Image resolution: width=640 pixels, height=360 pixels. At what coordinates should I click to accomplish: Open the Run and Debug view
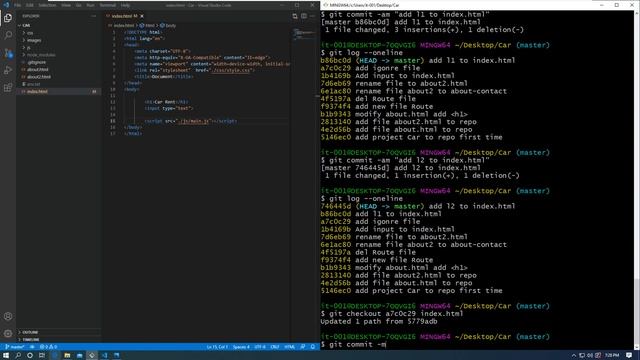(8, 70)
